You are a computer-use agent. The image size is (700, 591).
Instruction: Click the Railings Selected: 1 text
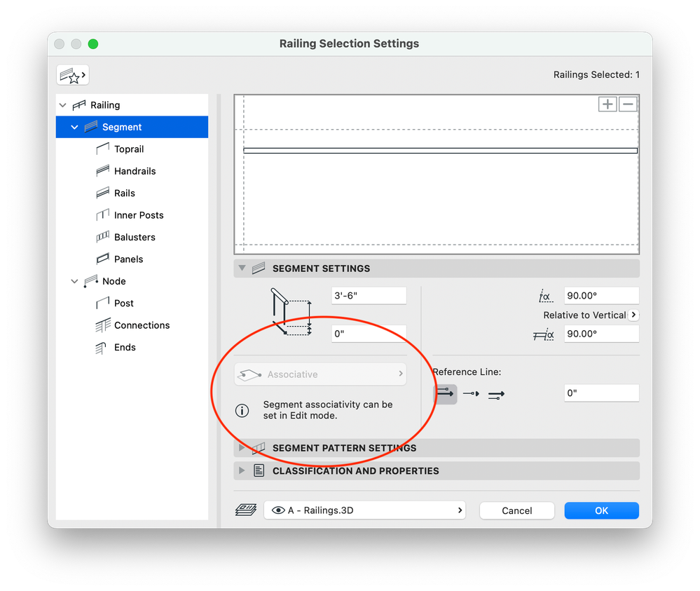pyautogui.click(x=596, y=75)
